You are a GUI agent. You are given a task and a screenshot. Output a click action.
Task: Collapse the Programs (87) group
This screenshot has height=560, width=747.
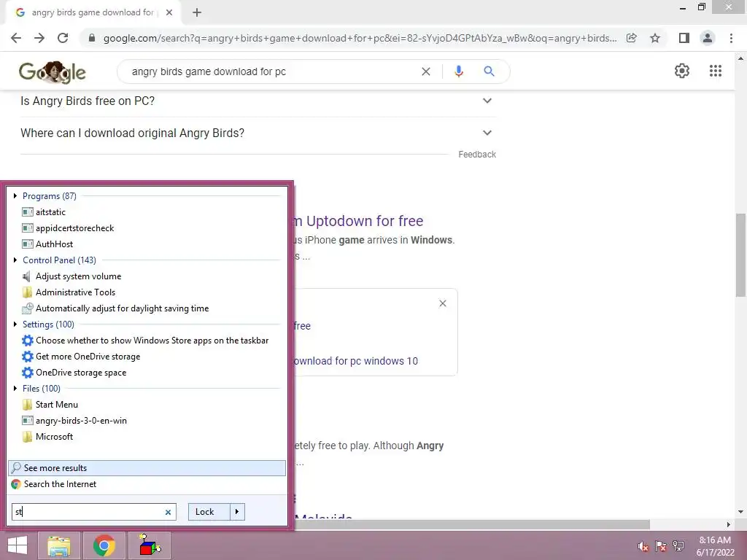[15, 195]
